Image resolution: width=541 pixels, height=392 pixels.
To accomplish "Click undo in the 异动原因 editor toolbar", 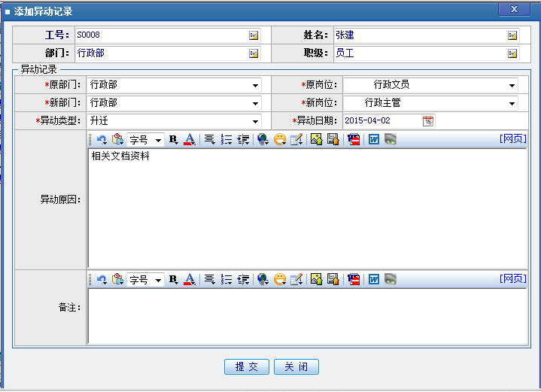I will pos(101,139).
